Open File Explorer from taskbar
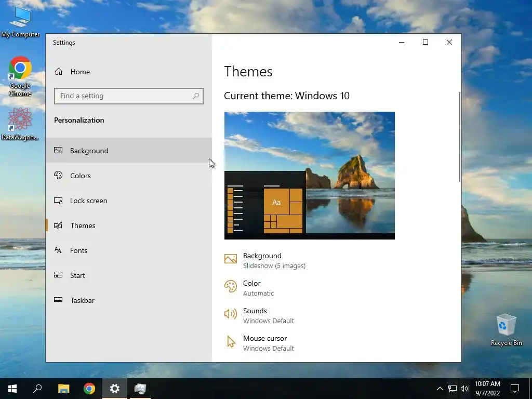This screenshot has width=532, height=399. 63,389
